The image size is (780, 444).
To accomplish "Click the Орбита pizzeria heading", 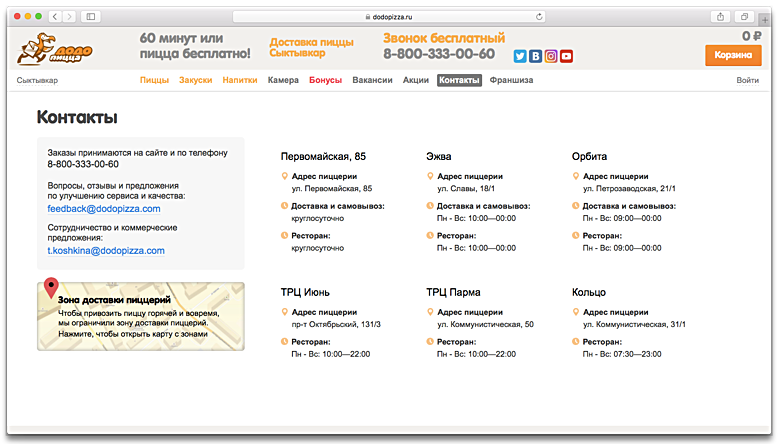I will (x=589, y=157).
